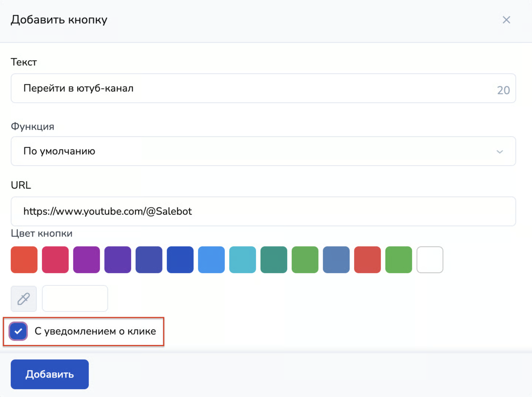Click the С уведомлением о клике label text

(95, 331)
